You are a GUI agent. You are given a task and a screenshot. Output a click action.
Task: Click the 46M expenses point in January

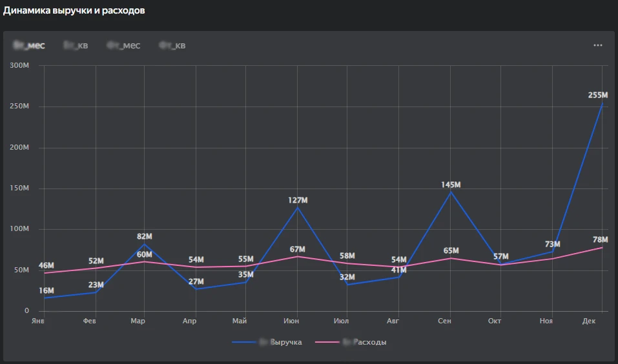tap(44, 273)
